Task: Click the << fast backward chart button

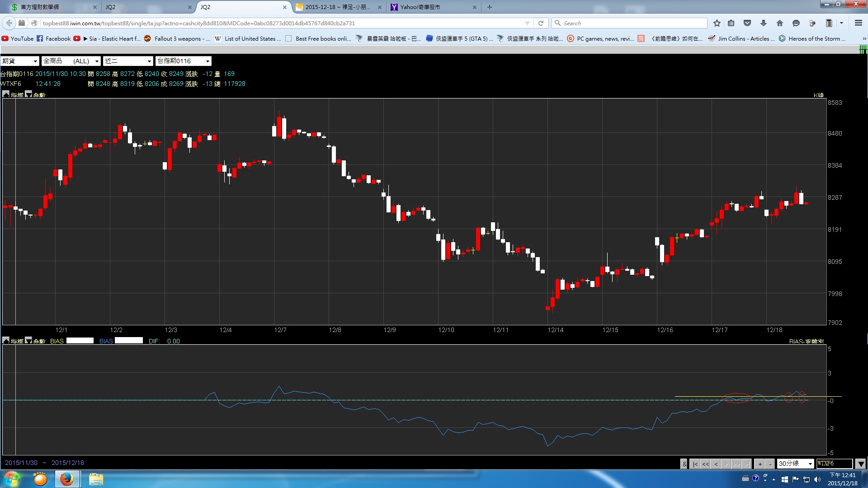Action: 705,464
